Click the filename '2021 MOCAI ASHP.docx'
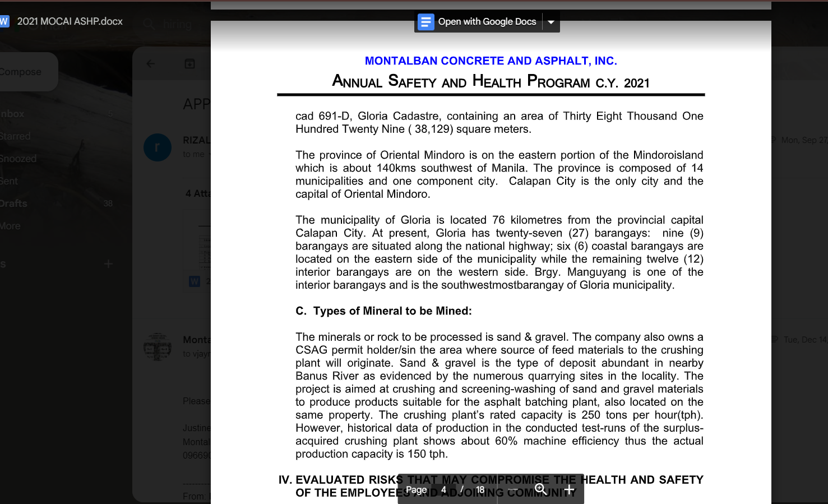This screenshot has height=504, width=828. [70, 21]
